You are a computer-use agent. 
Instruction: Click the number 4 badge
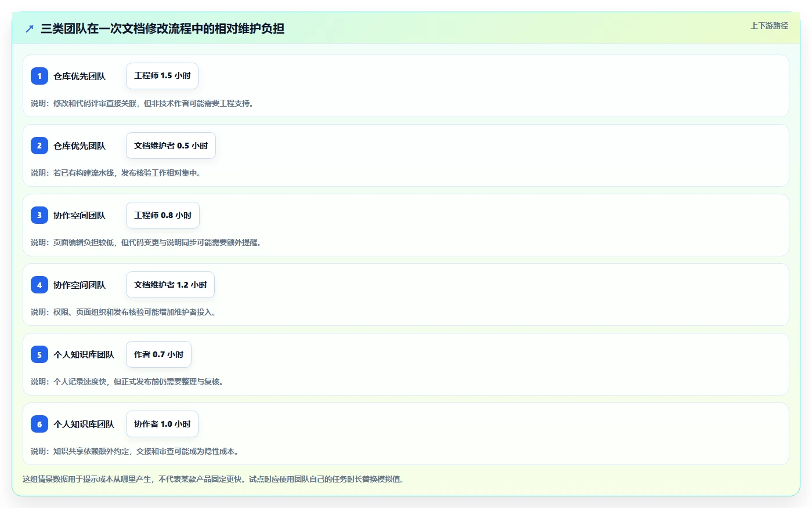pos(39,285)
